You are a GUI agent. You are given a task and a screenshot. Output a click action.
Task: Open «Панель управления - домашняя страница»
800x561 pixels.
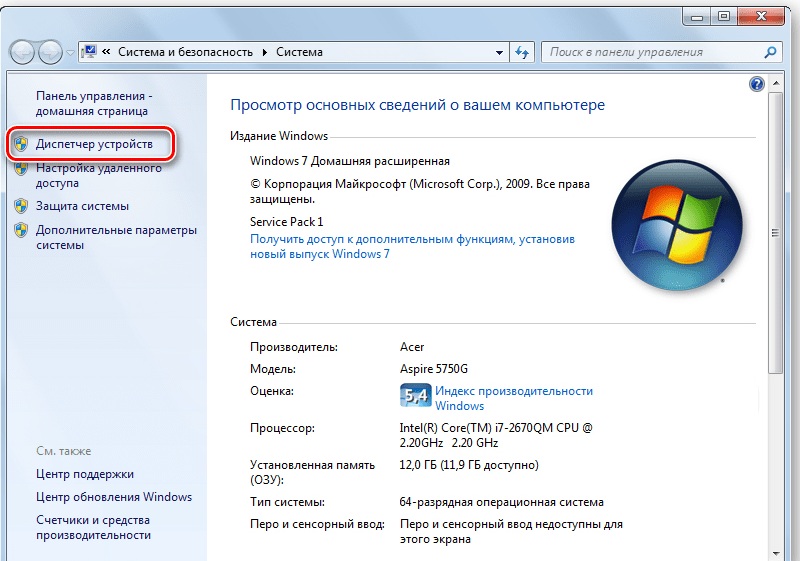tap(94, 104)
